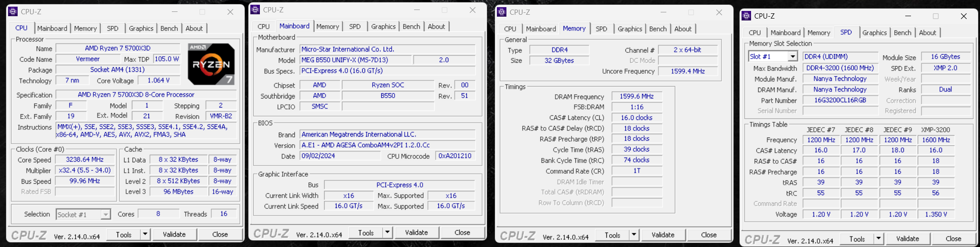This screenshot has height=247, width=980.
Task: Click the 'Vermeer' code name value
Action: [88, 59]
